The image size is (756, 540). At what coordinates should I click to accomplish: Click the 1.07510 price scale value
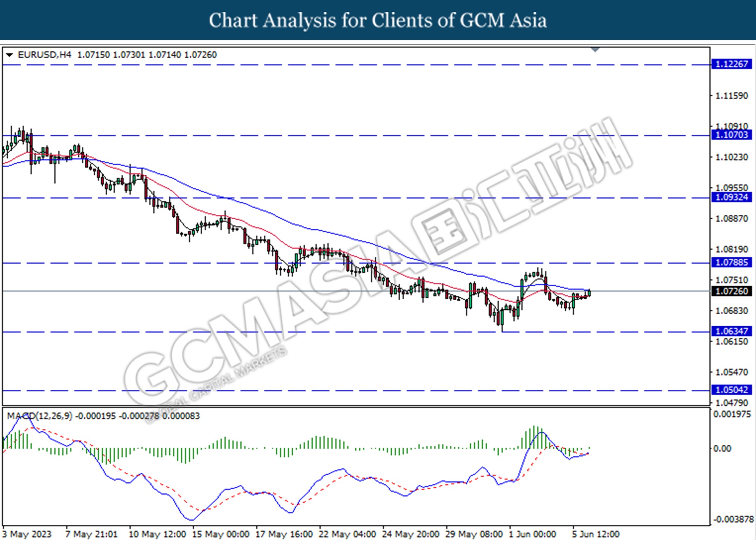[x=732, y=280]
